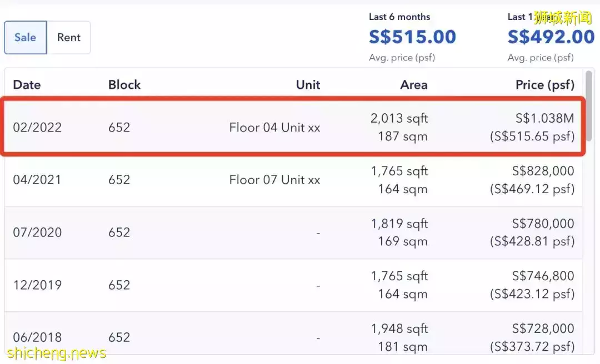This screenshot has height=364, width=600.
Task: Click the Price (psf) column header
Action: coord(544,85)
